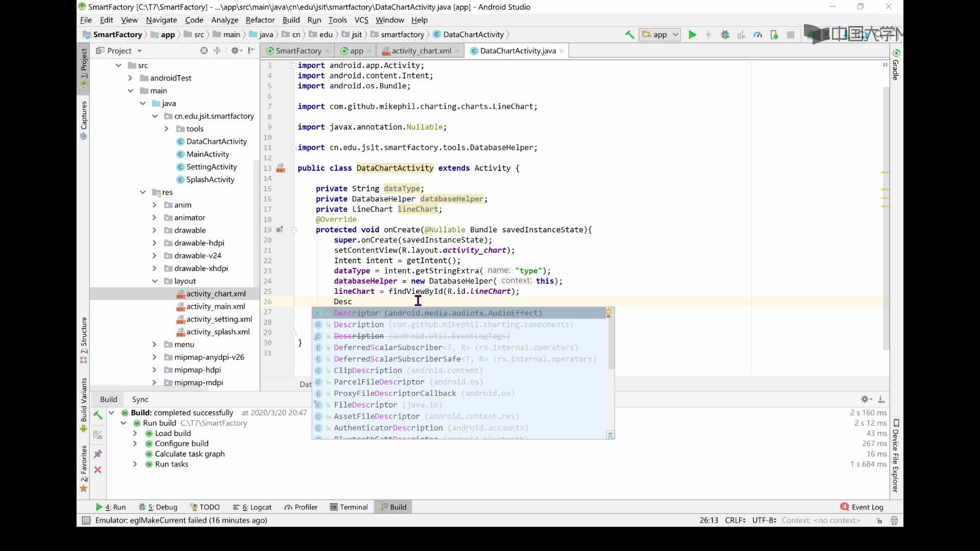Expand the Load build node

pos(135,433)
